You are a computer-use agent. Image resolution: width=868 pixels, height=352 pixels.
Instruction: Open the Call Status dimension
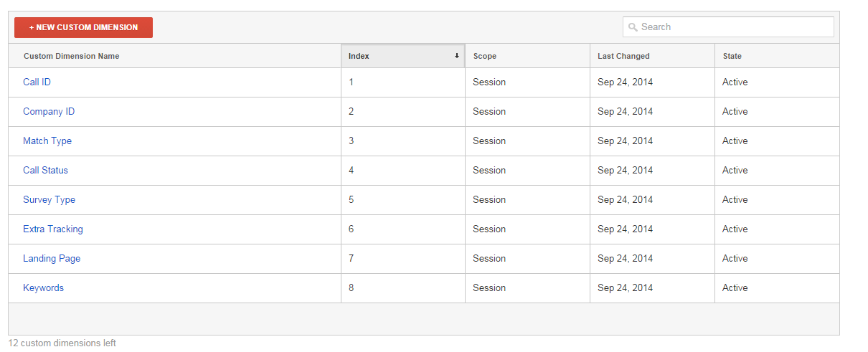point(45,171)
